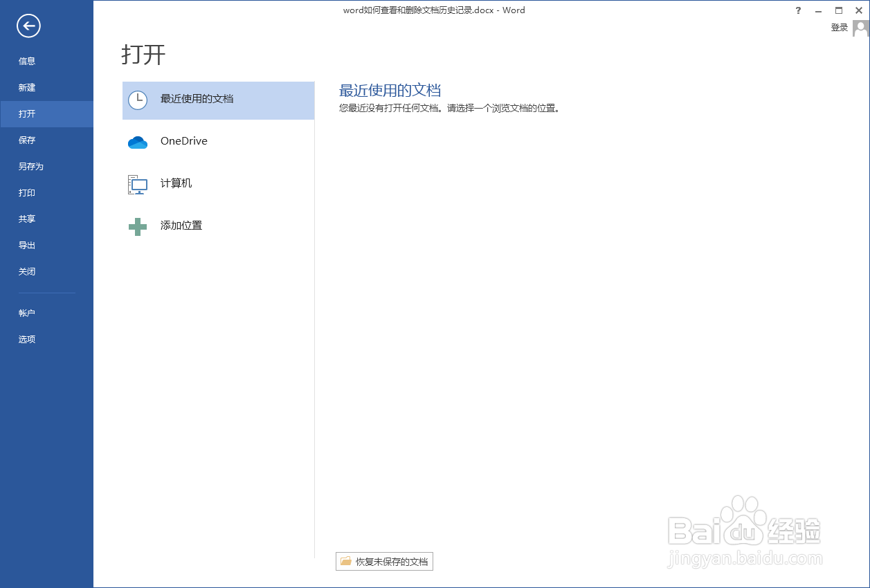Click the back arrow navigation icon
This screenshot has width=870, height=588.
[28, 26]
